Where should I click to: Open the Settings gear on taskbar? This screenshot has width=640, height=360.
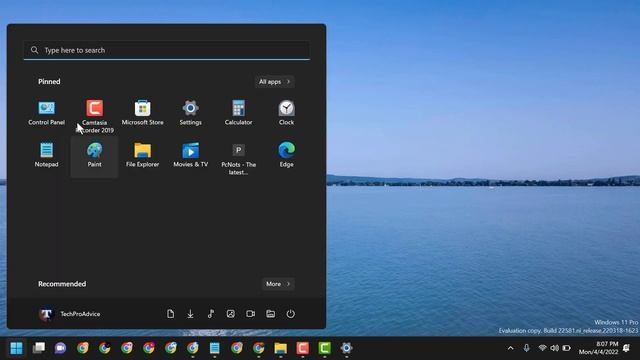(x=346, y=348)
